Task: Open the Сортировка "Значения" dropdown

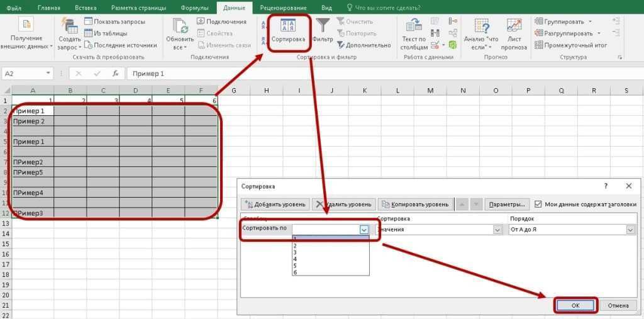Action: point(497,230)
